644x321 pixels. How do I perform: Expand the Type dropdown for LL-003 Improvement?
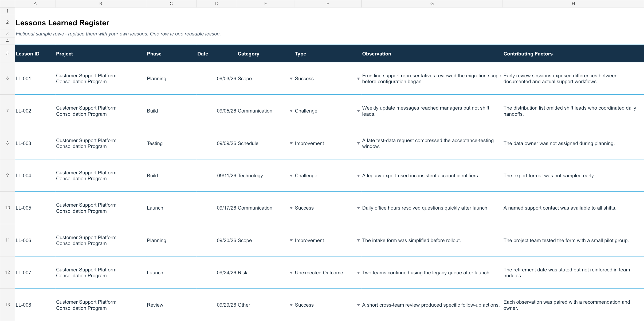click(x=358, y=143)
